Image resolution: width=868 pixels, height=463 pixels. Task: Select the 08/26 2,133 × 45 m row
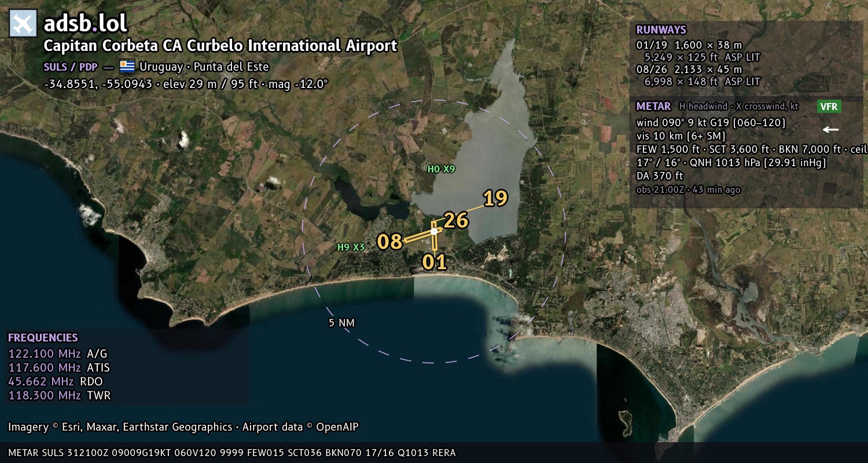point(689,69)
